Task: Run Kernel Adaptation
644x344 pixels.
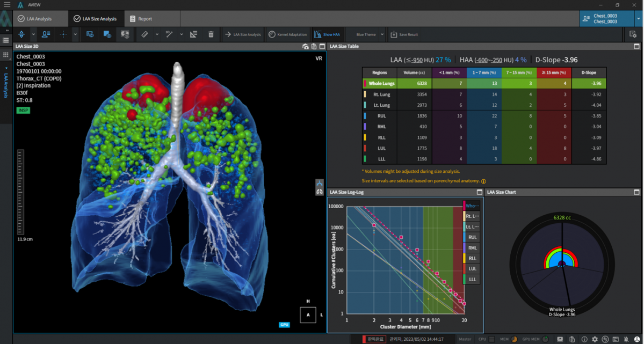Action: point(287,34)
